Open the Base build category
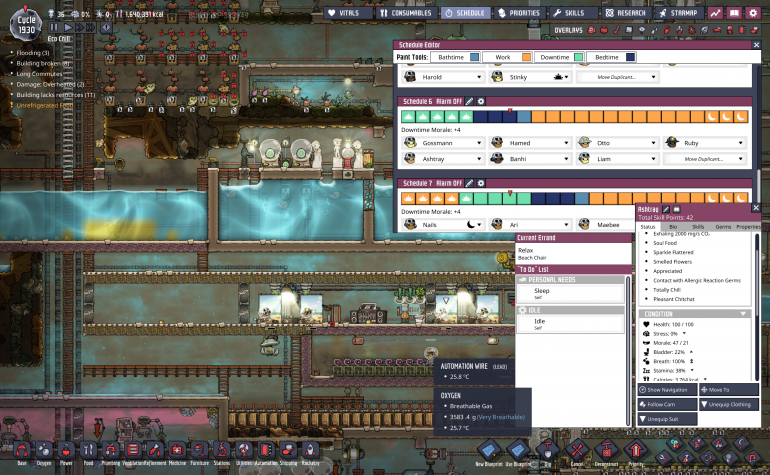This screenshot has height=475, width=770. pyautogui.click(x=22, y=450)
